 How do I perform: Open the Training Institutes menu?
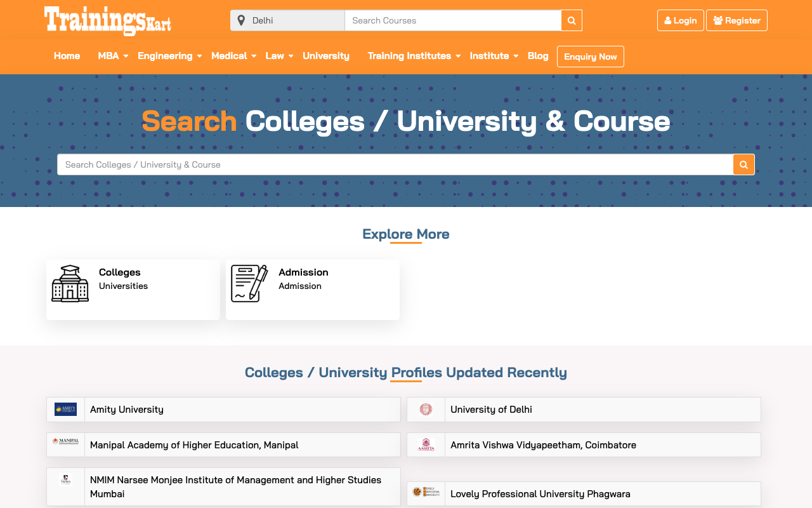[409, 56]
